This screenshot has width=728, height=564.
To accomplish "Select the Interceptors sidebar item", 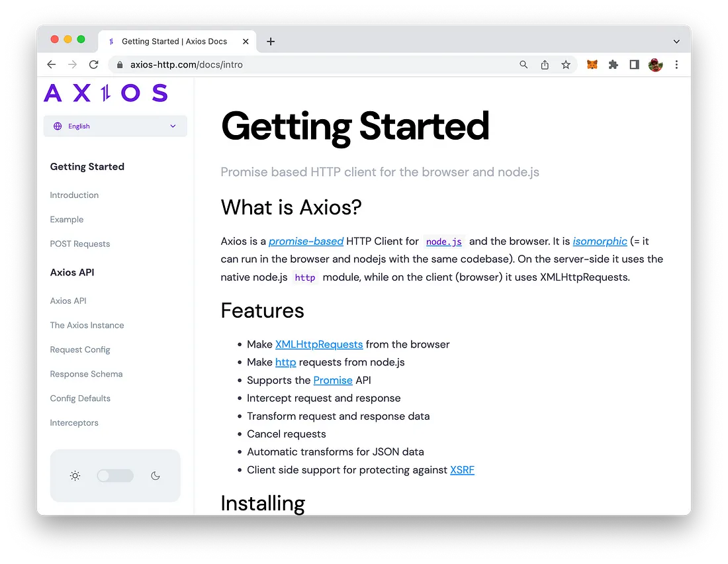I will tap(74, 423).
